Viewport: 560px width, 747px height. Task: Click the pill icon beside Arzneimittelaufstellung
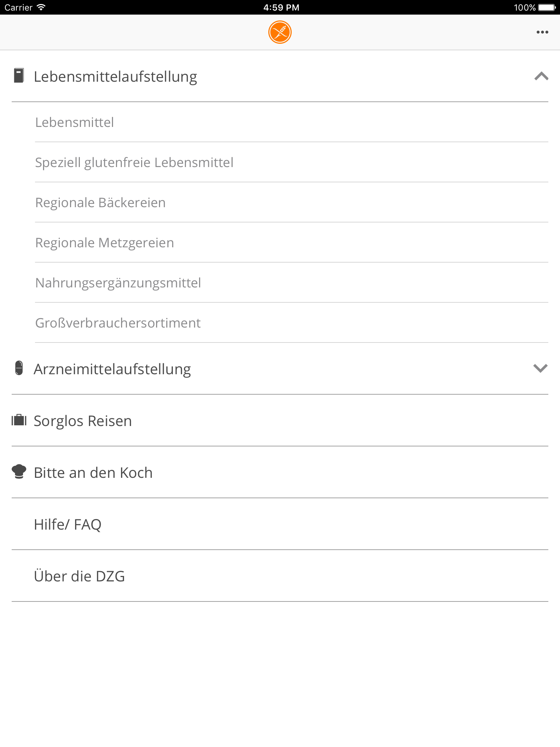tap(19, 369)
